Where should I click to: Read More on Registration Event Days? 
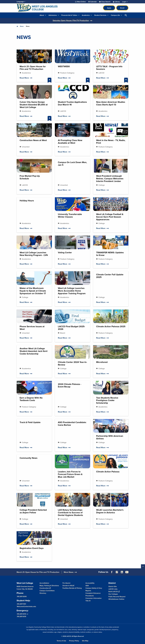pos(26,557)
